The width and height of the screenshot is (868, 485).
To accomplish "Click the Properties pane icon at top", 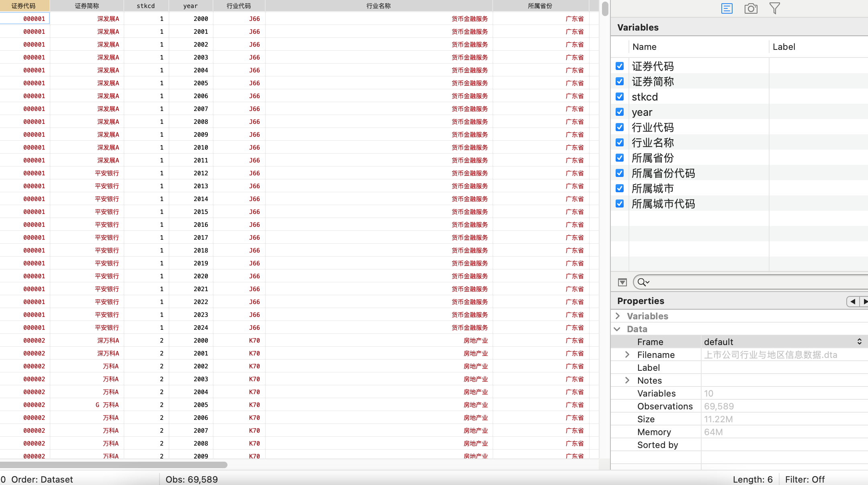I will pos(727,8).
